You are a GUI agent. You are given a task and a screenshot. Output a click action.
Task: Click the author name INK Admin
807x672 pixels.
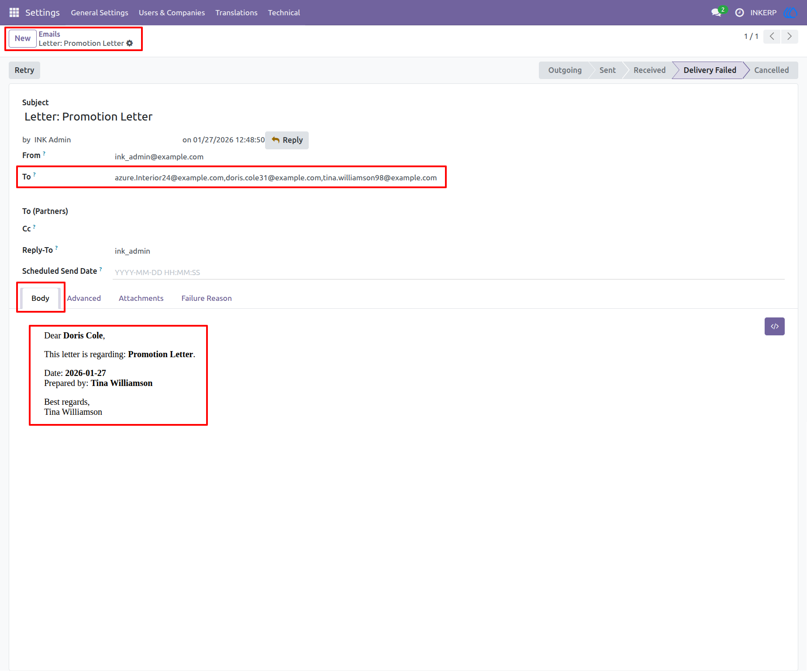52,140
